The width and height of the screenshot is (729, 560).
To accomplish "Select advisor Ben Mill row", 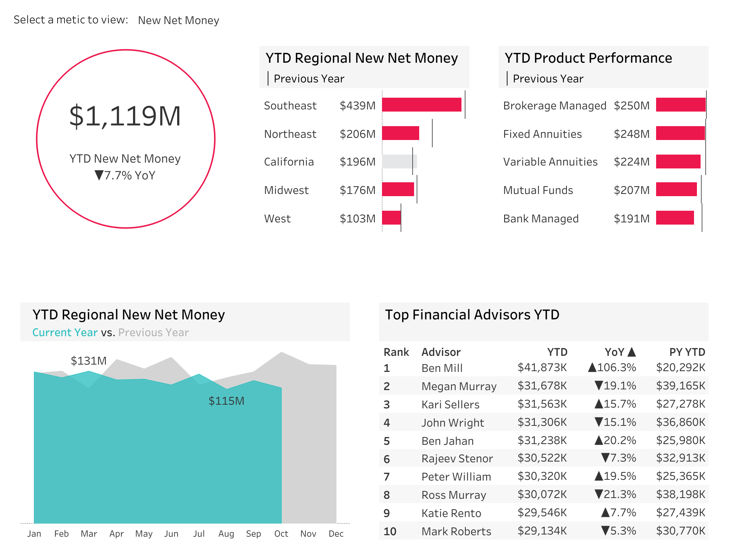I will tap(544, 367).
